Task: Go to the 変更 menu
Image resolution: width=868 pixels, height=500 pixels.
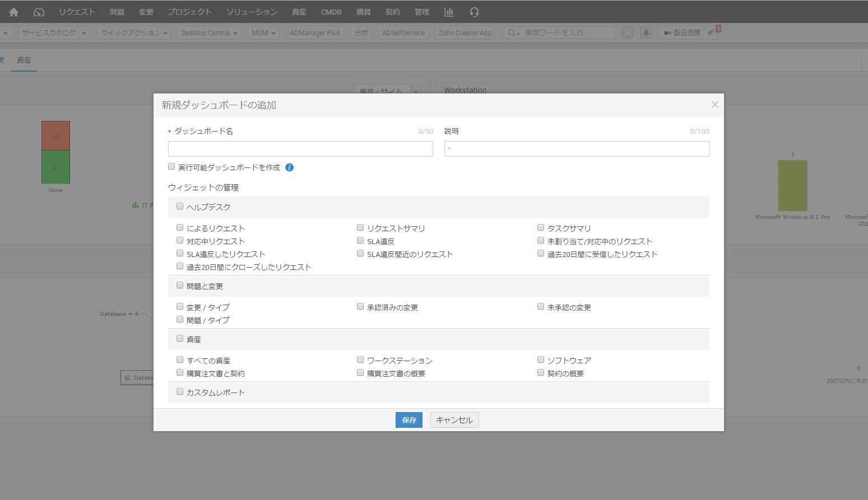Action: coord(146,12)
